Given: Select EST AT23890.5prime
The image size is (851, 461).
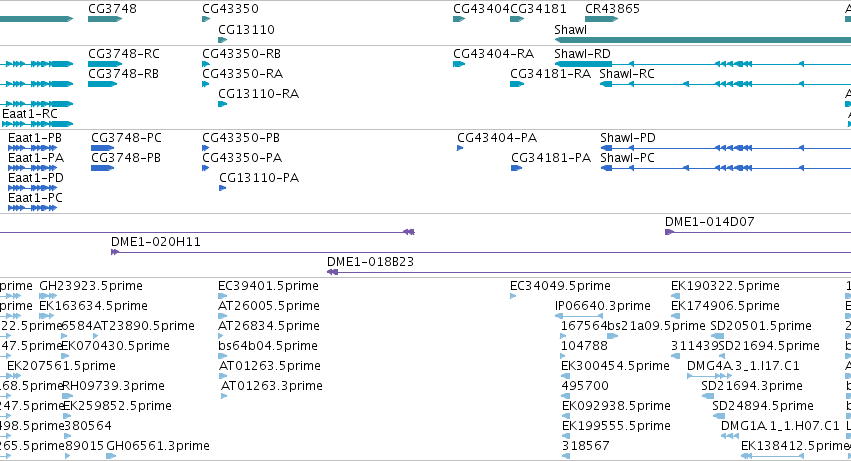Looking at the screenshot, I should [144, 326].
